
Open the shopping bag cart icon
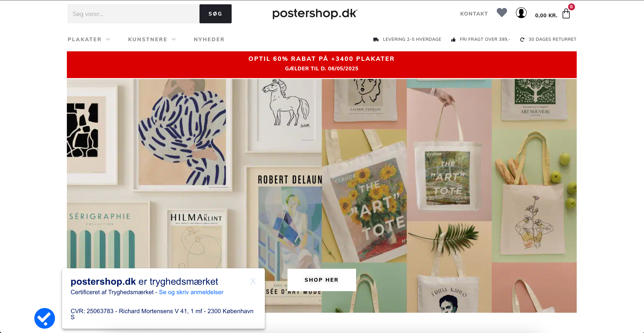coord(566,14)
